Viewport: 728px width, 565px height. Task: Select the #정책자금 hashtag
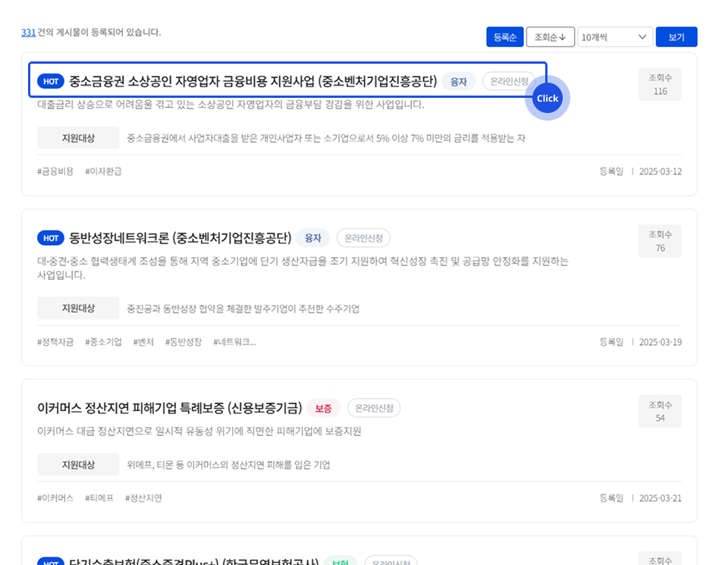pyautogui.click(x=55, y=342)
